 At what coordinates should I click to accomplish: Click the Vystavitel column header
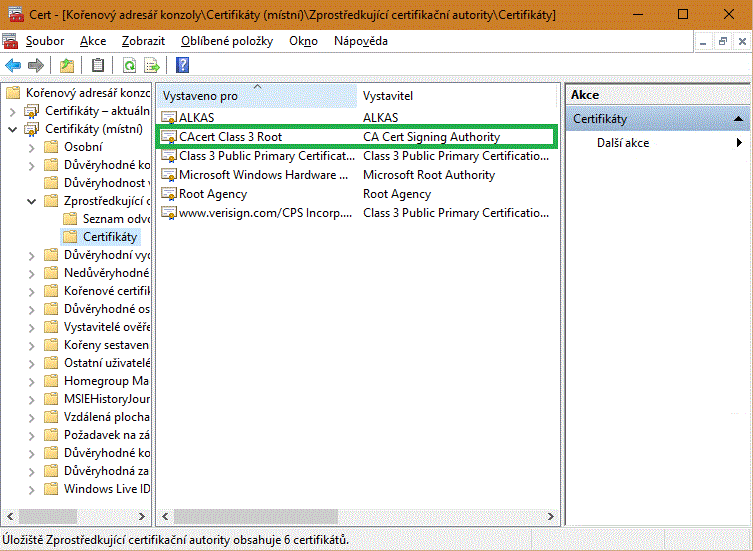(x=388, y=96)
